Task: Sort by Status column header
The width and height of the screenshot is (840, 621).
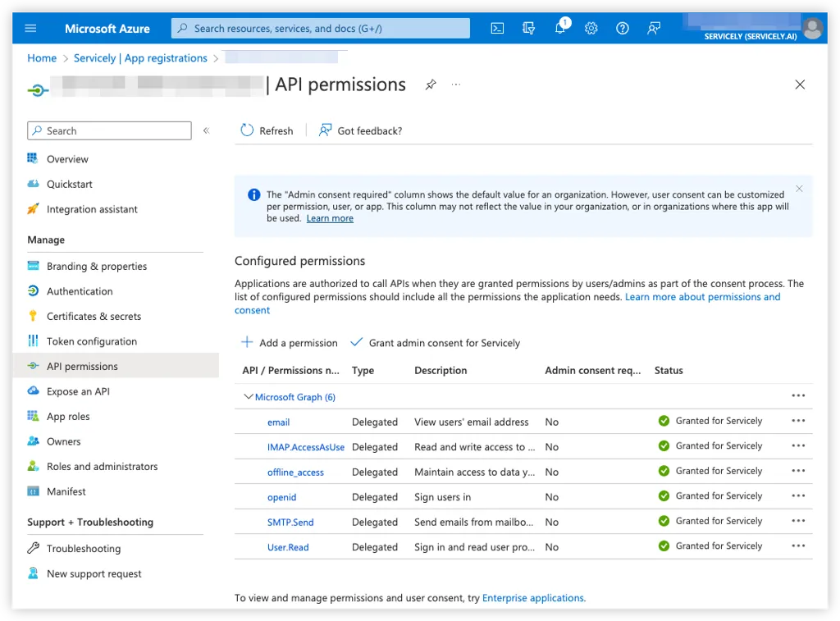Action: coord(669,371)
